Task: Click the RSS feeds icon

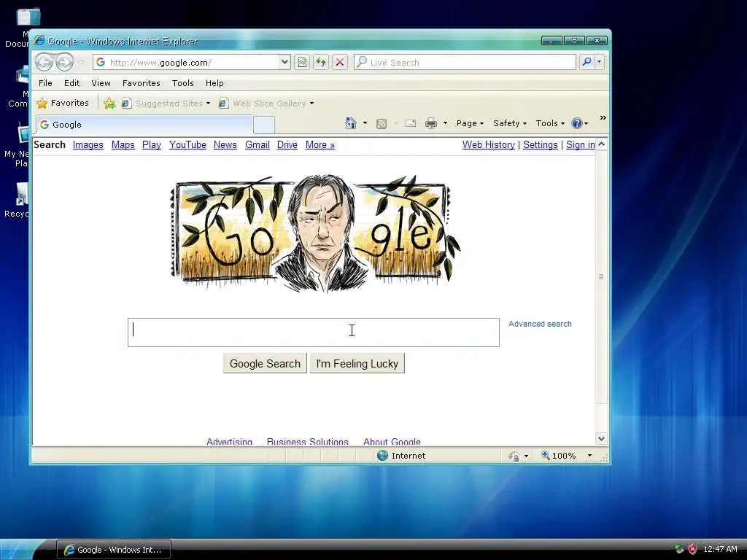Action: coord(382,124)
